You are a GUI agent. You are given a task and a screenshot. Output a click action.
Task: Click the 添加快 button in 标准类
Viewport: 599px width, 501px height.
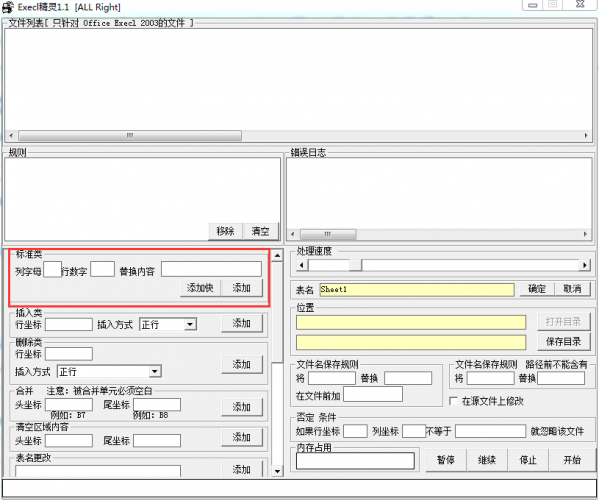coord(200,288)
